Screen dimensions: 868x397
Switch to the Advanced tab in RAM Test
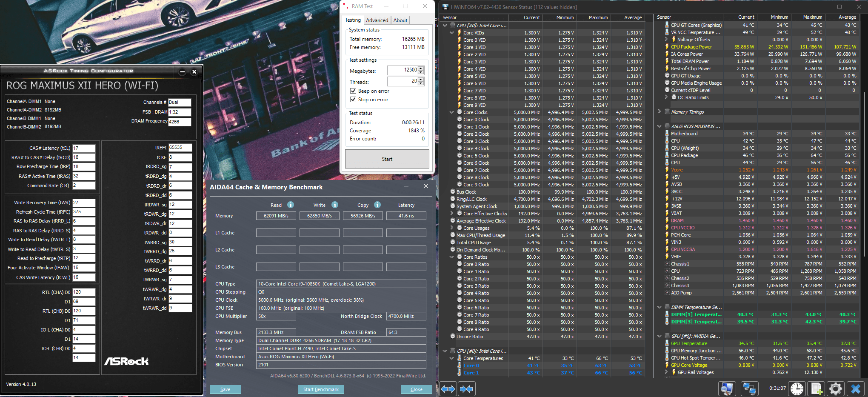pyautogui.click(x=377, y=20)
